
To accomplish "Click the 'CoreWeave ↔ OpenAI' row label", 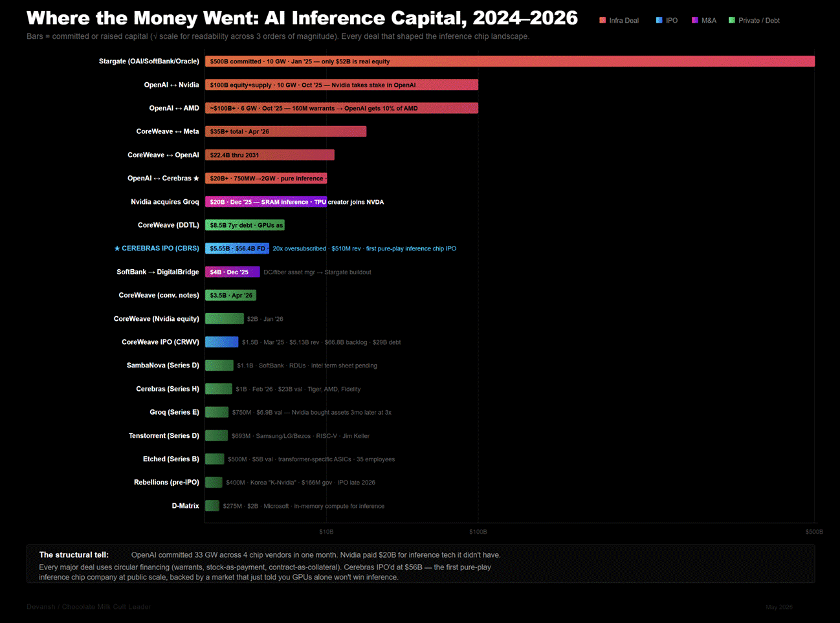I will click(163, 155).
